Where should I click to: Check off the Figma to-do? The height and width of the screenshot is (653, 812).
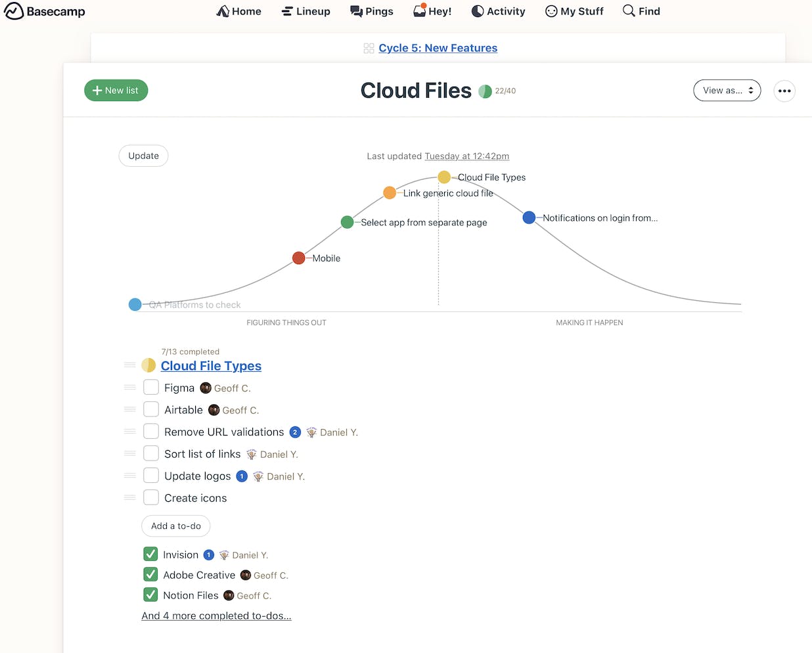coord(150,387)
